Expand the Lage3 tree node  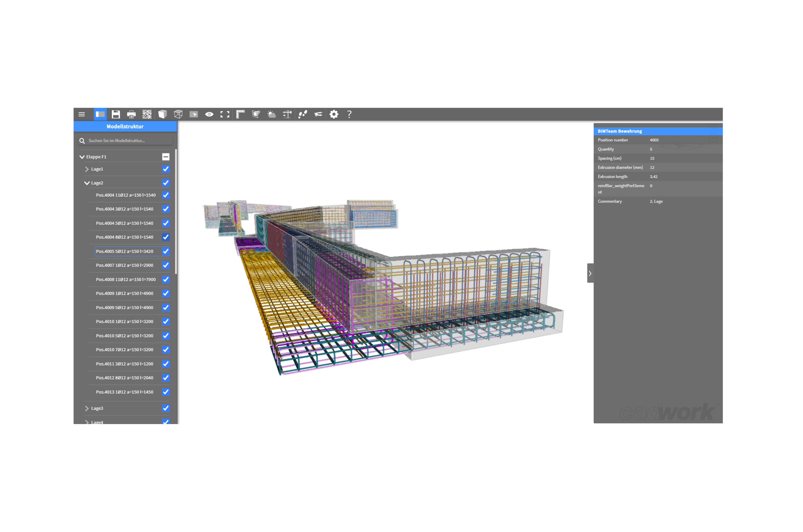pos(87,408)
